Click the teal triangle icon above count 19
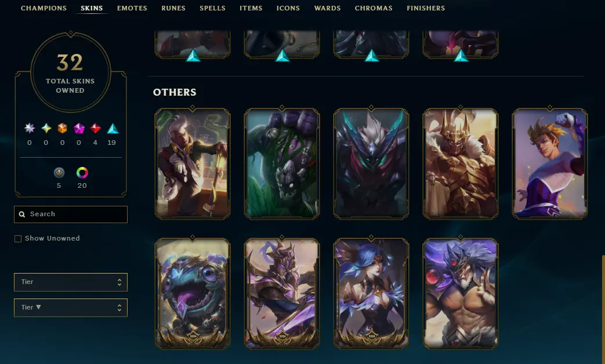 pyautogui.click(x=113, y=129)
